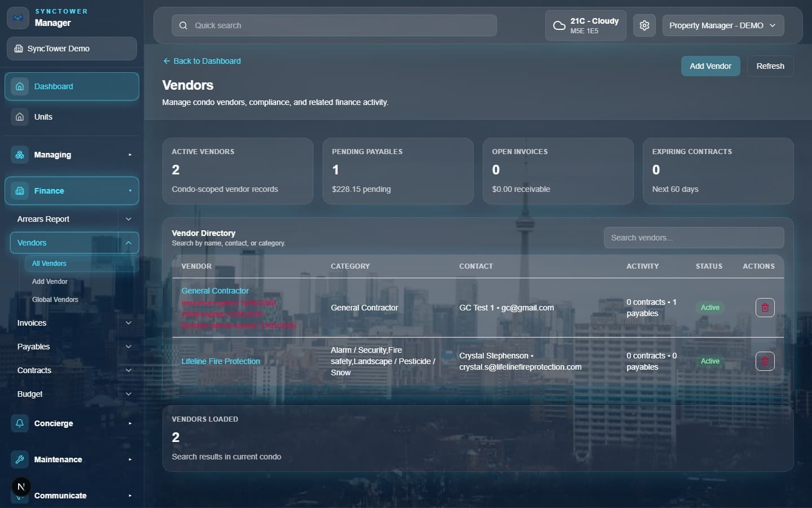Click the back arrow beside Back to Dashboard
The image size is (812, 508).
coord(166,61)
